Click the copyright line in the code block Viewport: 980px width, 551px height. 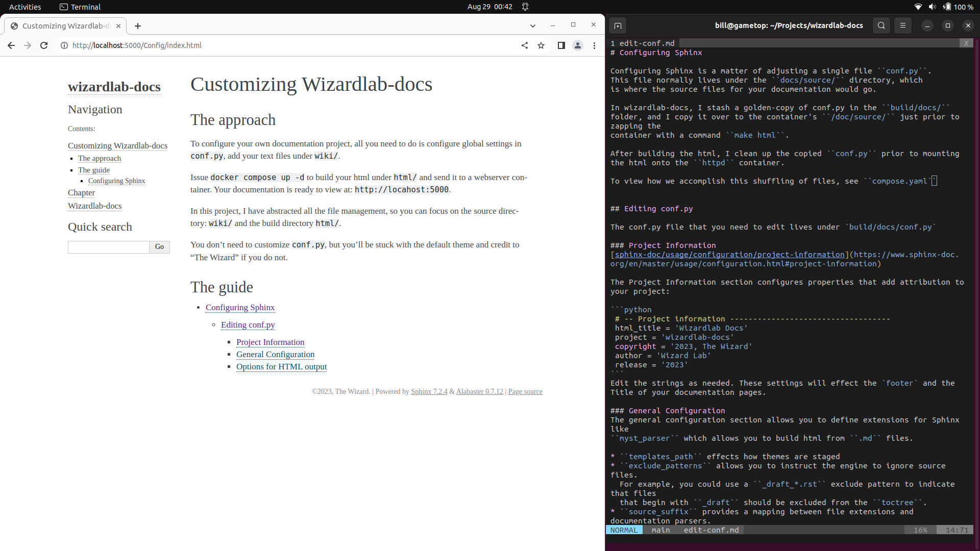683,346
